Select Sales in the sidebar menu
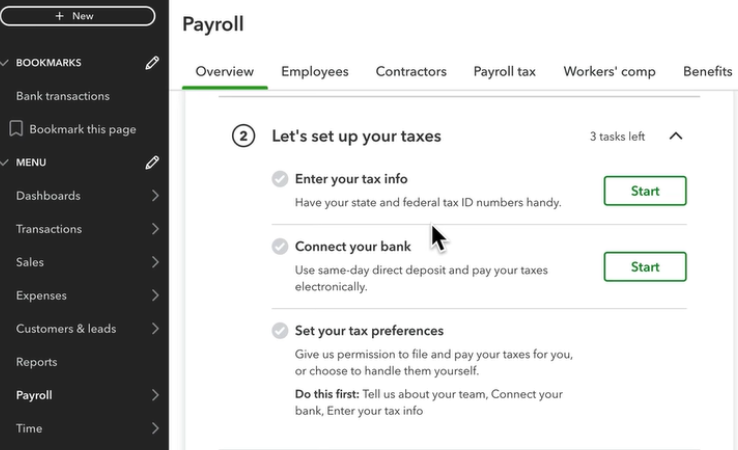This screenshot has height=450, width=738. (x=30, y=262)
